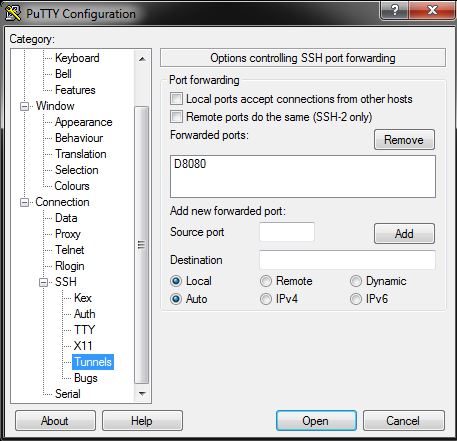The width and height of the screenshot is (457, 441).
Task: Click the Help button
Action: pos(142,421)
